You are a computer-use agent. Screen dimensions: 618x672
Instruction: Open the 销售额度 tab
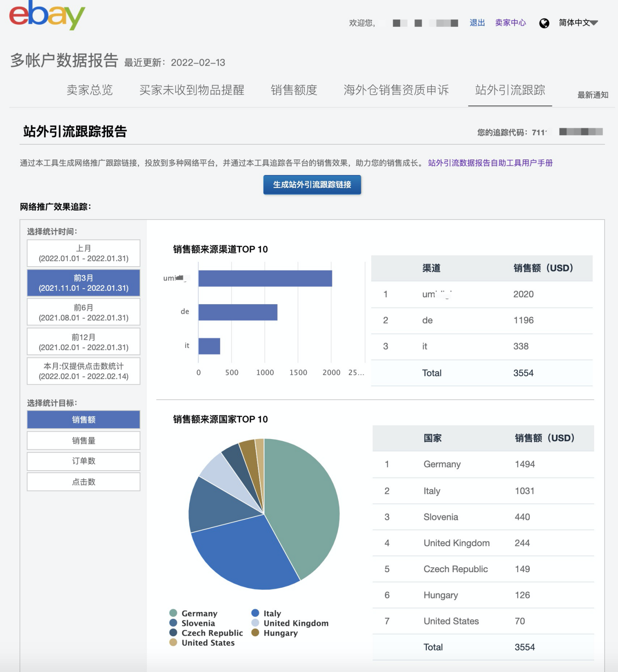coord(293,90)
